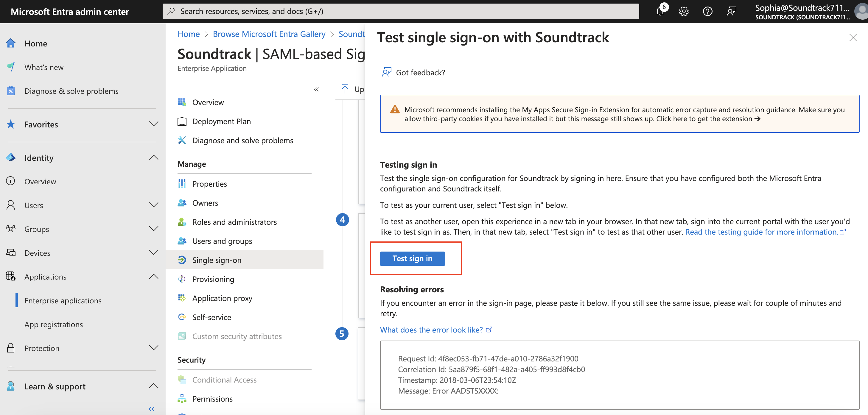Click the Favorites star icon
Viewport: 868px width, 415px height.
click(x=11, y=124)
